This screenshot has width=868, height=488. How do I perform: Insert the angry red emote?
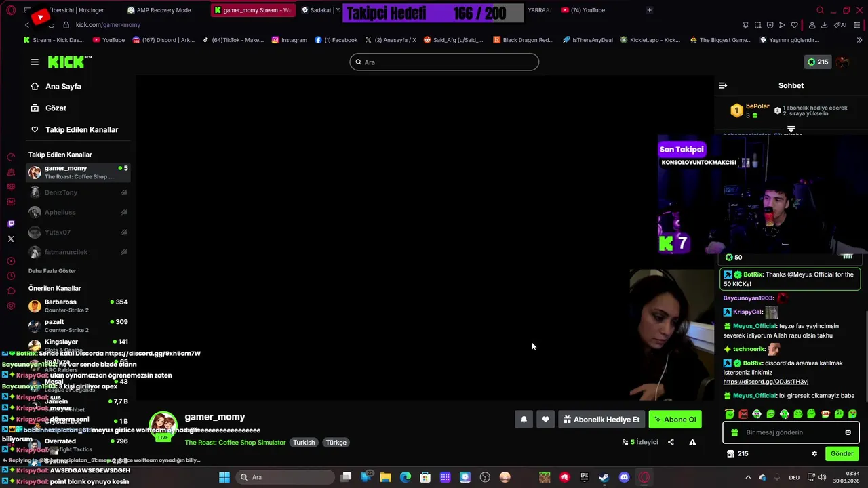pyautogui.click(x=743, y=414)
